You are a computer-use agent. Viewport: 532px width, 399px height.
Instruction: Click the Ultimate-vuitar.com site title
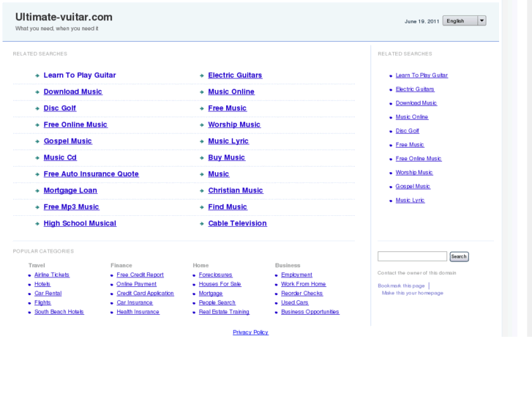pyautogui.click(x=64, y=17)
